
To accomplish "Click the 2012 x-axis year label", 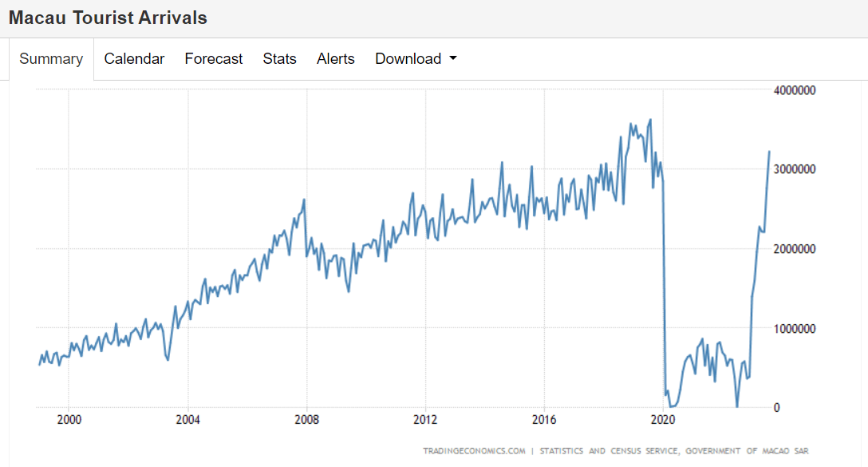I will pos(425,419).
